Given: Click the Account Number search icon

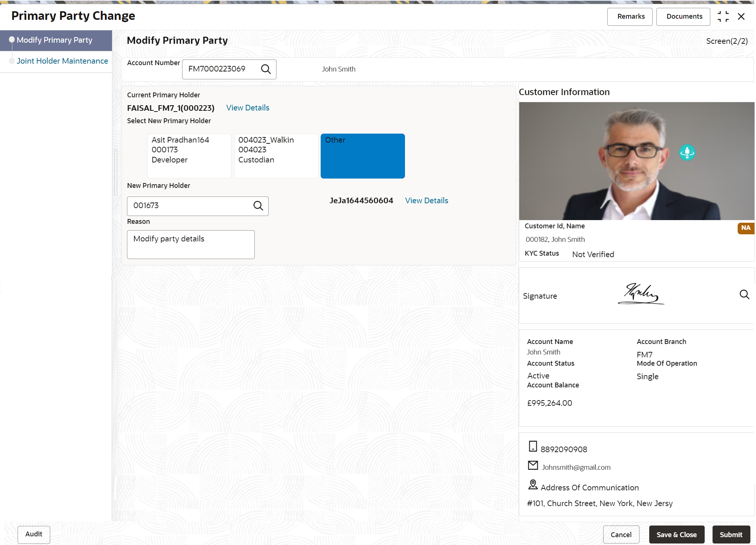Looking at the screenshot, I should [266, 69].
